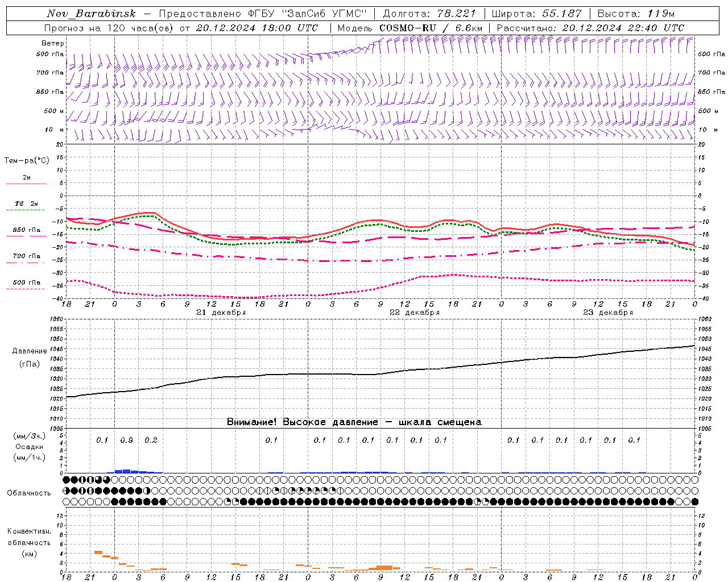Click the '23 декабря' date label
Image resolution: width=728 pixels, height=582 pixels.
tap(608, 313)
